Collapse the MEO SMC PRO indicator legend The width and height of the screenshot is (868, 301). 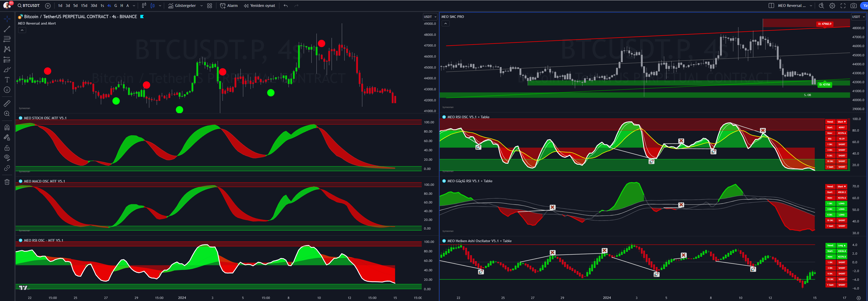point(446,24)
